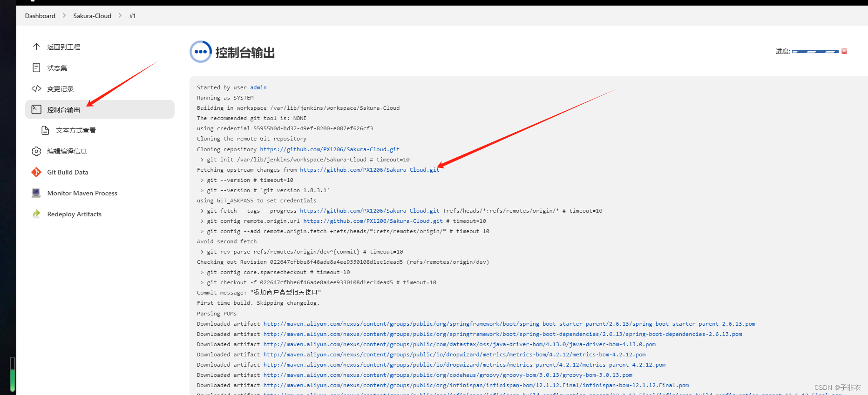The image size is (868, 395).
Task: Click the "The recommended git tool is: NONE" line
Action: [251, 118]
